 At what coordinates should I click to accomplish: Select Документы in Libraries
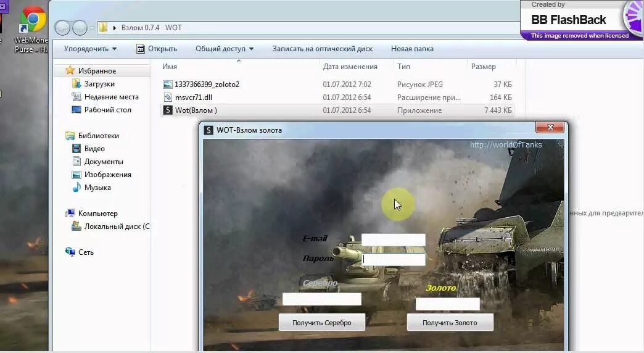point(104,162)
